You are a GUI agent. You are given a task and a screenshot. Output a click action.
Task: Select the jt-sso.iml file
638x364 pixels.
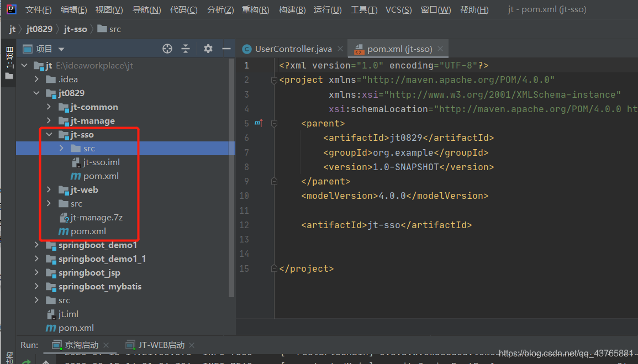(x=96, y=162)
